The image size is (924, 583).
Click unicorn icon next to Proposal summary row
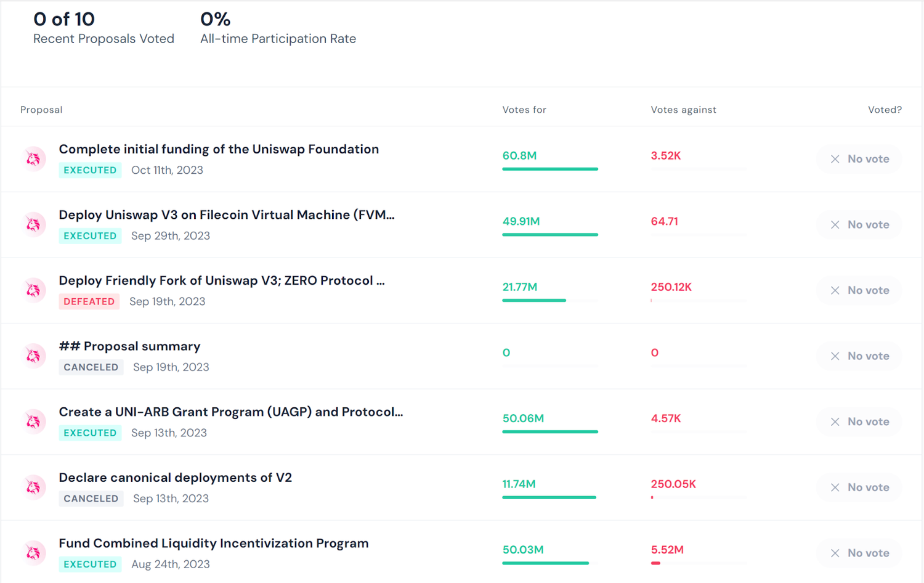(x=34, y=356)
